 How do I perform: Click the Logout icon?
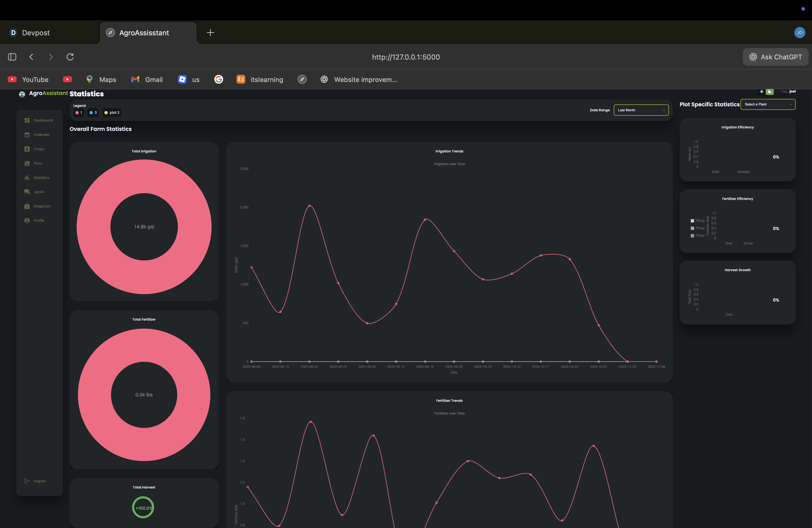(27, 481)
